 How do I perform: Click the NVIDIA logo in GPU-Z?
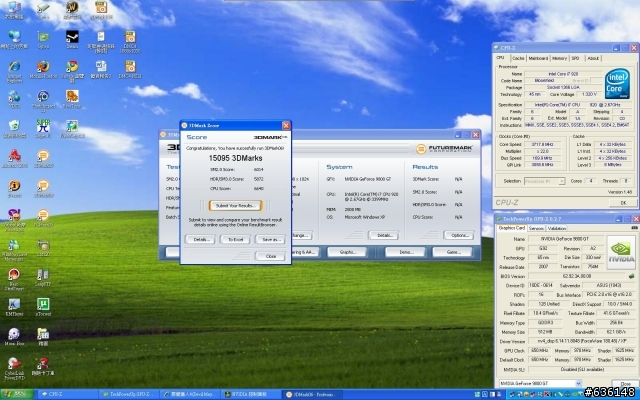pos(621,252)
